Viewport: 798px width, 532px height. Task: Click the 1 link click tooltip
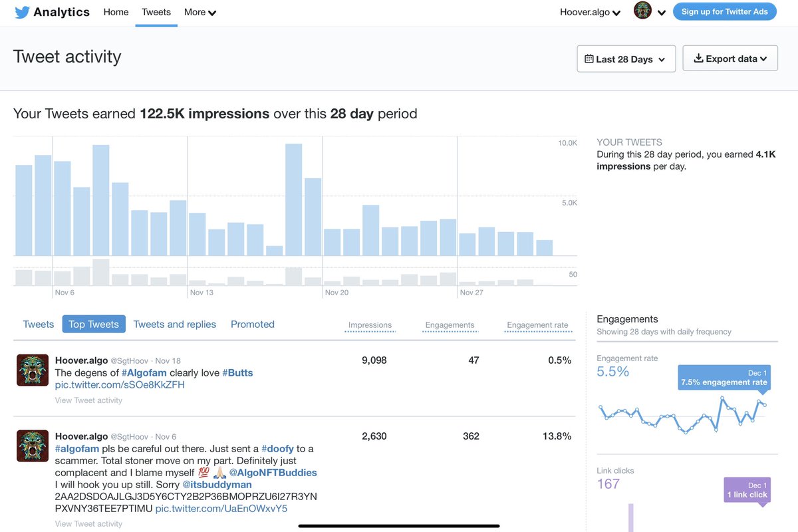pos(747,490)
